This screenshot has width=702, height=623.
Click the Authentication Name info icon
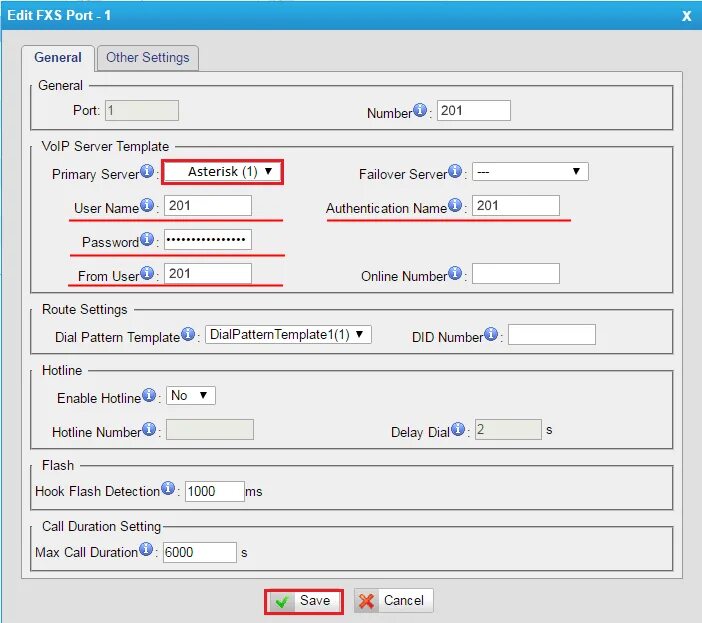coord(455,205)
